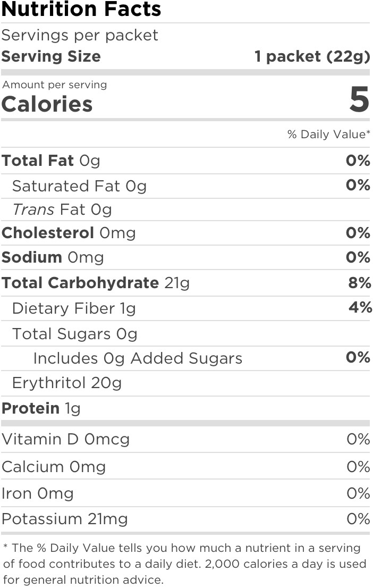Image resolution: width=373 pixels, height=588 pixels.
Task: Select the calorie count number 5
Action: (359, 100)
